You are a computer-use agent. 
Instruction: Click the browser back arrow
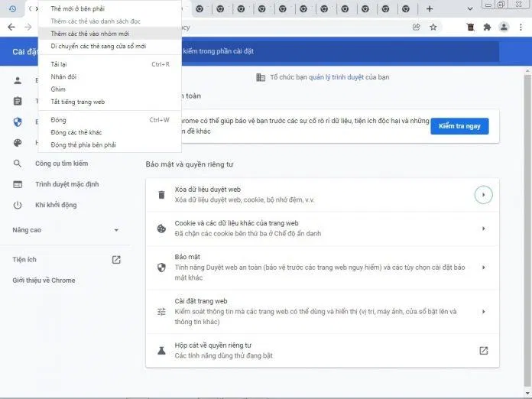(x=11, y=27)
